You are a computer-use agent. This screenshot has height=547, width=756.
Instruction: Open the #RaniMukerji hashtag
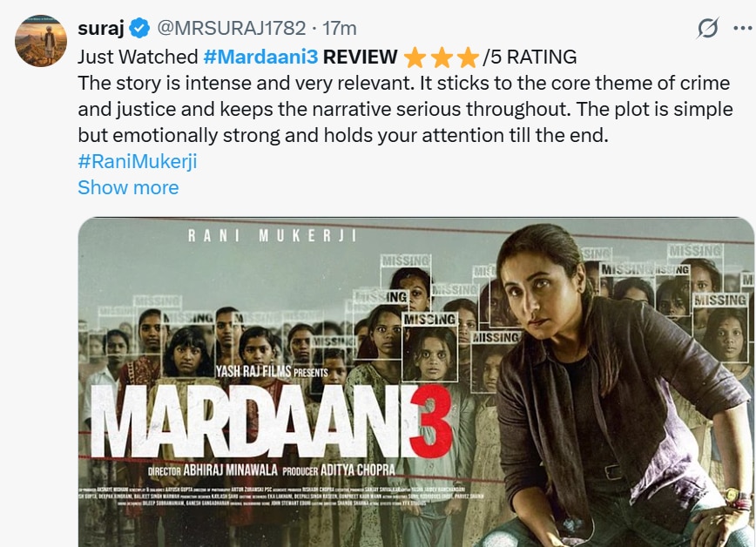click(x=138, y=161)
